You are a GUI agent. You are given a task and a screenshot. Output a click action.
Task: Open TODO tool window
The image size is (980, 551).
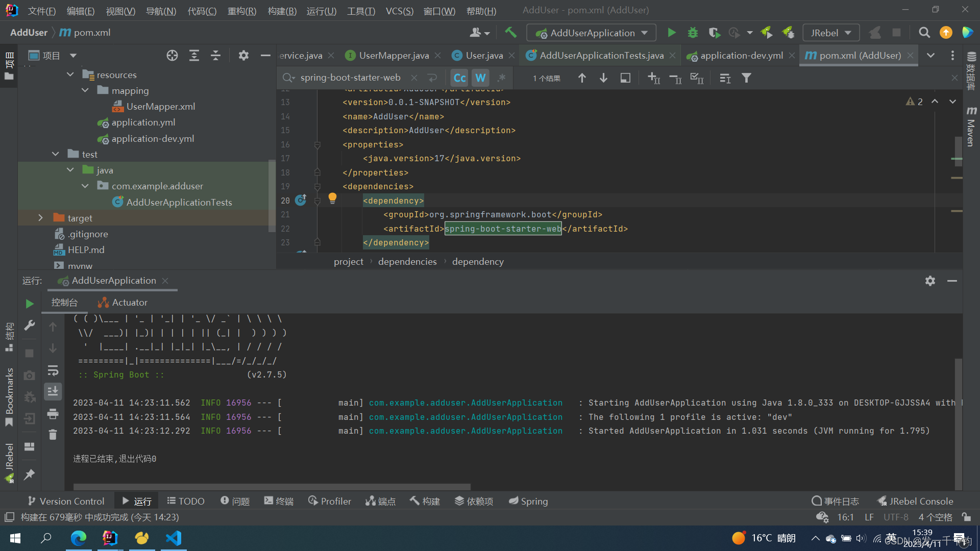point(186,502)
